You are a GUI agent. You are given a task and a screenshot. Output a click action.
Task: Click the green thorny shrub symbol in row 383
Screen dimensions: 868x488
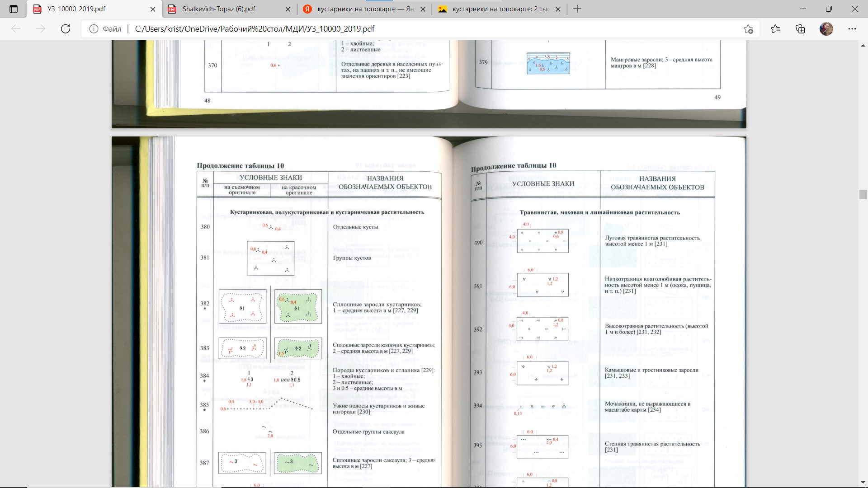[x=298, y=348]
